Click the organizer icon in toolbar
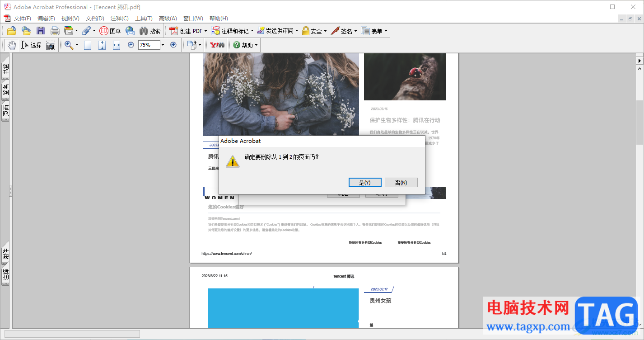 click(x=69, y=31)
